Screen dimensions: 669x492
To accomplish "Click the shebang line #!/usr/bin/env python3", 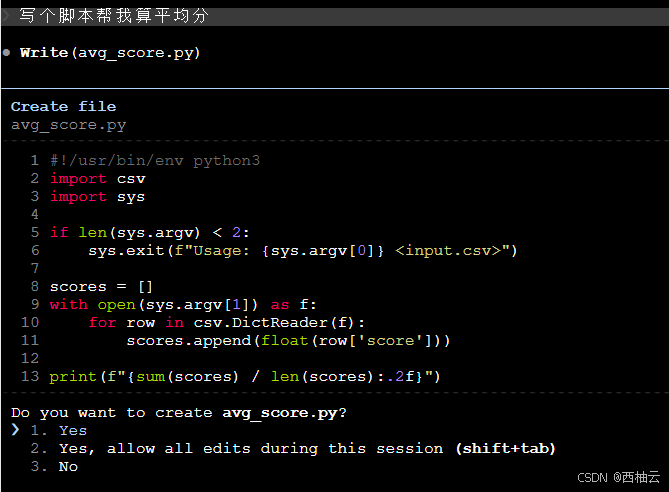I will 155,160.
